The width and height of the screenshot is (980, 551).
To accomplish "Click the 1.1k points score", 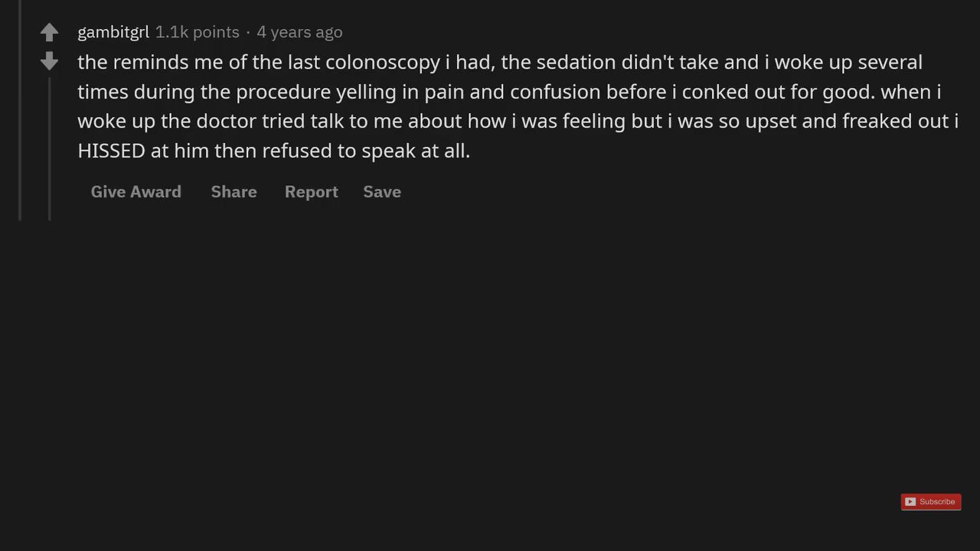I will 198,32.
